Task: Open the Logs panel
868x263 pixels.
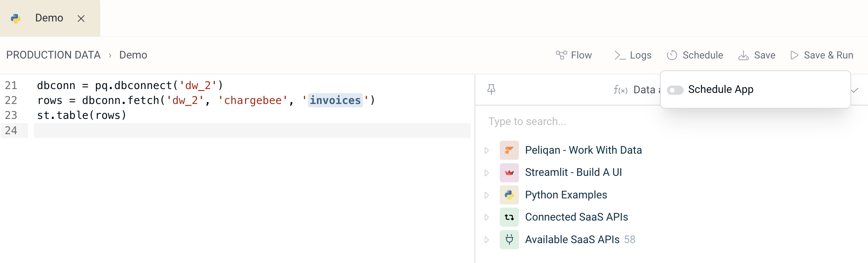Action: [632, 55]
